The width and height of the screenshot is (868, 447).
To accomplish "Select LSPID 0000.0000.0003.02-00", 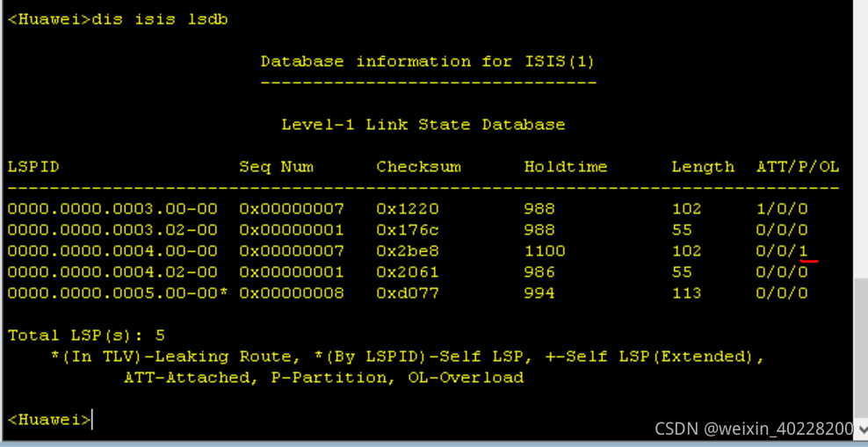I will [x=112, y=230].
